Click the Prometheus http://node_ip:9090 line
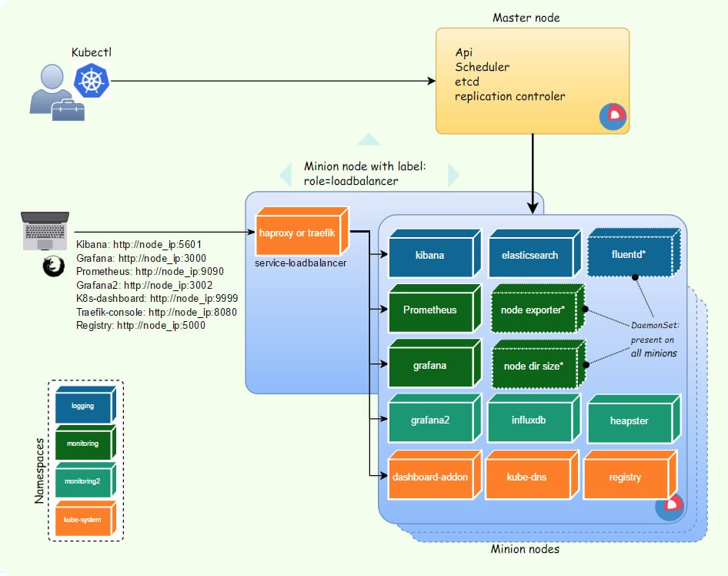 (150, 271)
